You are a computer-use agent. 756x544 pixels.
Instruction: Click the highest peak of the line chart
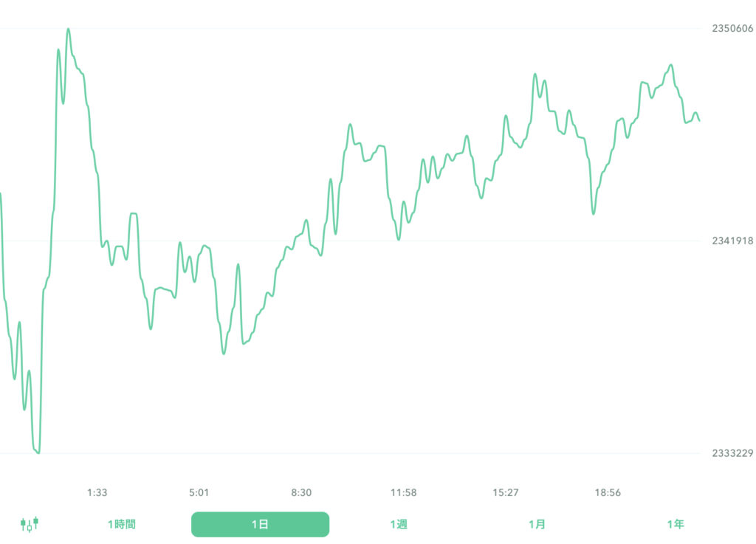(69, 30)
